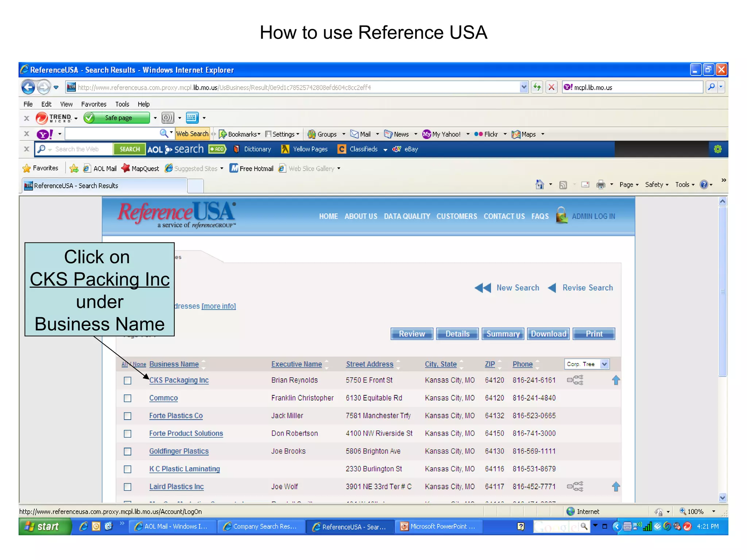Click the Yahoo toolbar magnifier icon

164,134
